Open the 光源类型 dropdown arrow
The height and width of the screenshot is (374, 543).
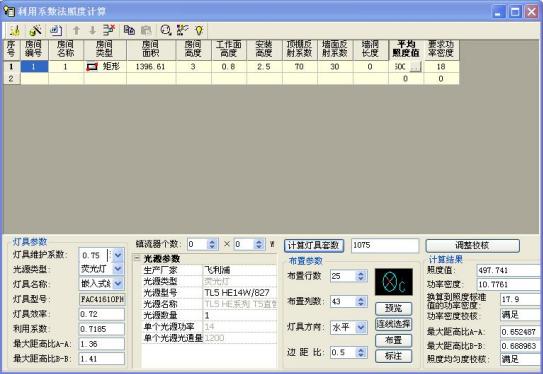(x=118, y=269)
